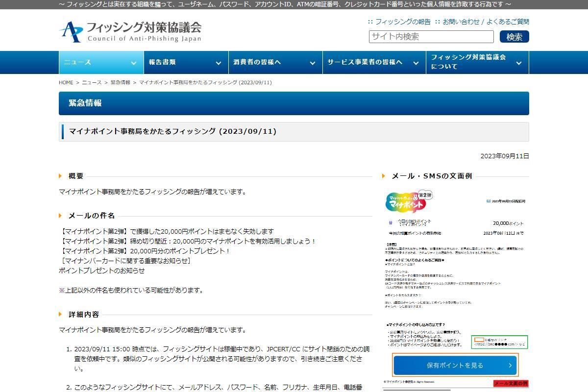This screenshot has width=588, height=392.
Task: Expand the 報告書類 dropdown chevron
Action: (218, 63)
